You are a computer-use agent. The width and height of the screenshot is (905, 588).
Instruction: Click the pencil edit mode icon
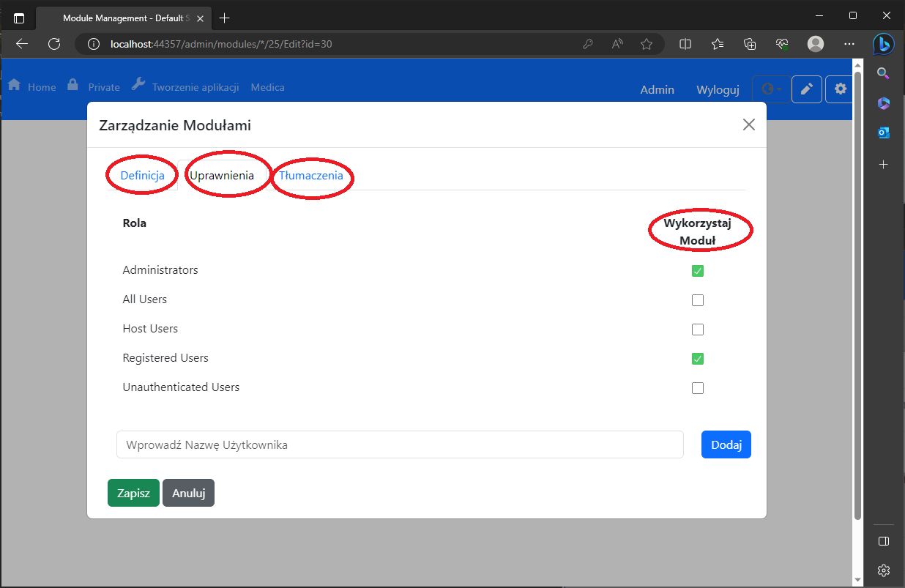(x=806, y=89)
